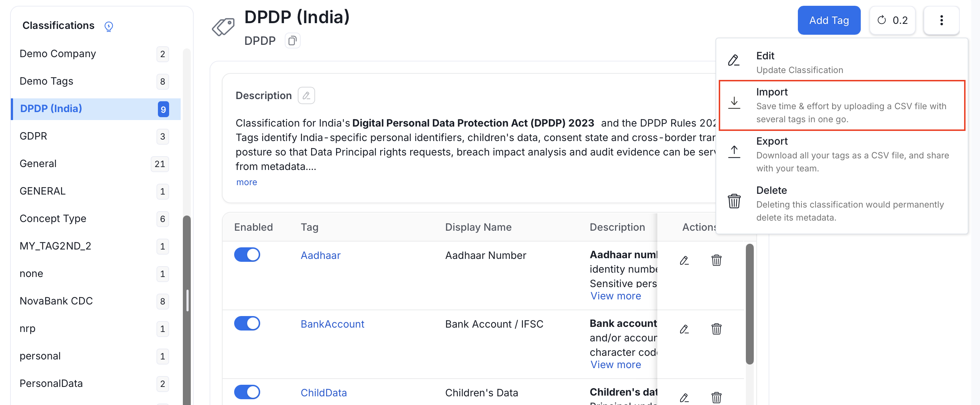This screenshot has height=405, width=980.
Task: Click the Export upload arrow icon
Action: (734, 152)
